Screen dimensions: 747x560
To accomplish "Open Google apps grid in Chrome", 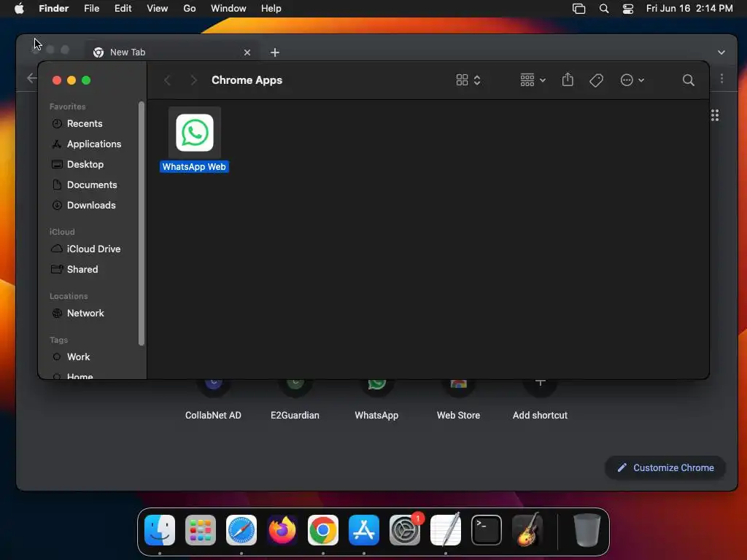I will (x=715, y=115).
